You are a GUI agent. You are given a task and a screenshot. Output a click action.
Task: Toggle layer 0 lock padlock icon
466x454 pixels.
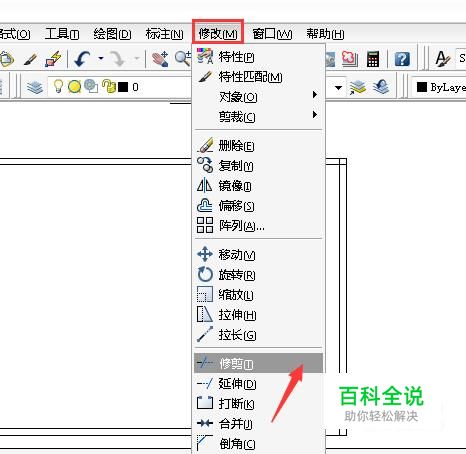tap(109, 86)
